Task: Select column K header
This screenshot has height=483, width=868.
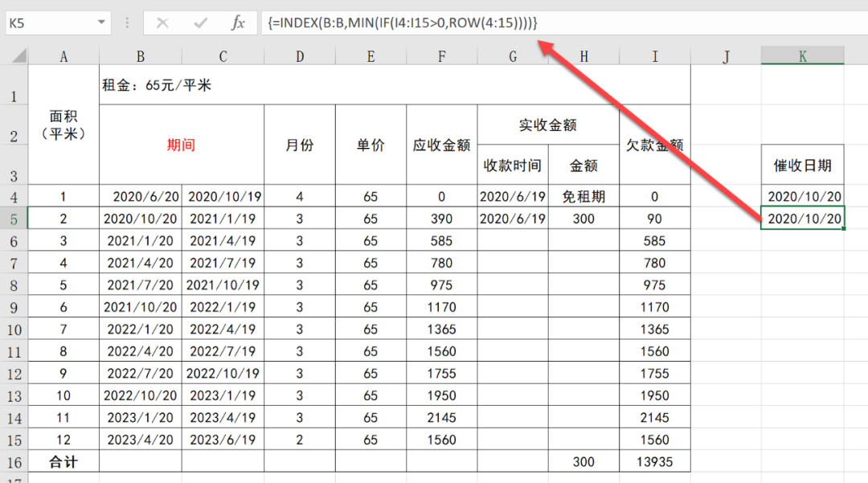Action: (x=803, y=56)
